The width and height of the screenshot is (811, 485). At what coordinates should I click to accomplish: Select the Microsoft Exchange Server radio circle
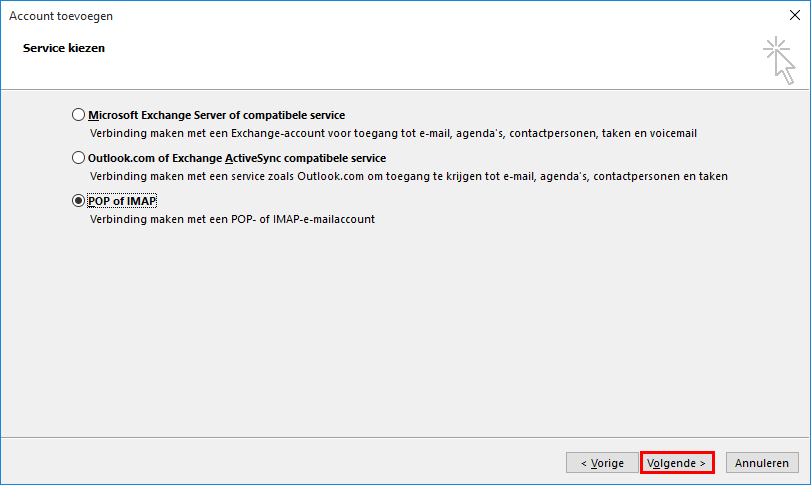79,115
